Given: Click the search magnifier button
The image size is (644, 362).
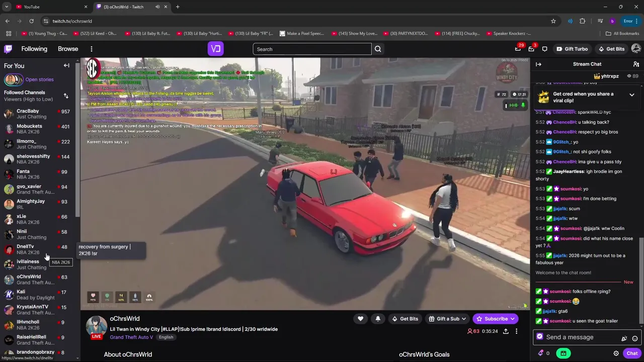Looking at the screenshot, I should [x=378, y=49].
